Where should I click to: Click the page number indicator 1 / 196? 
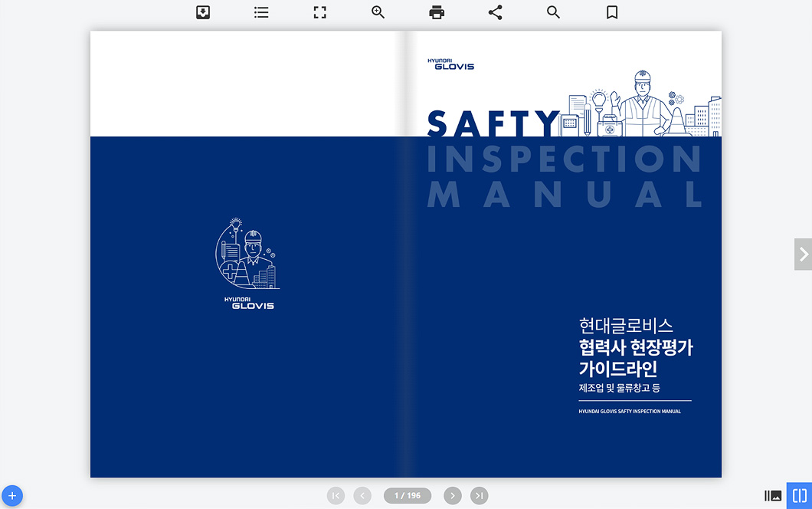click(x=408, y=496)
